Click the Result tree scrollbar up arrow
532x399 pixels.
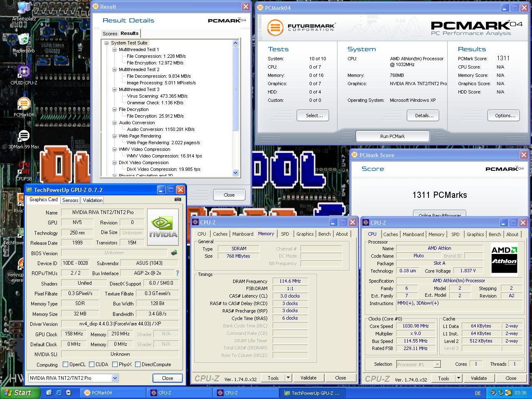236,43
